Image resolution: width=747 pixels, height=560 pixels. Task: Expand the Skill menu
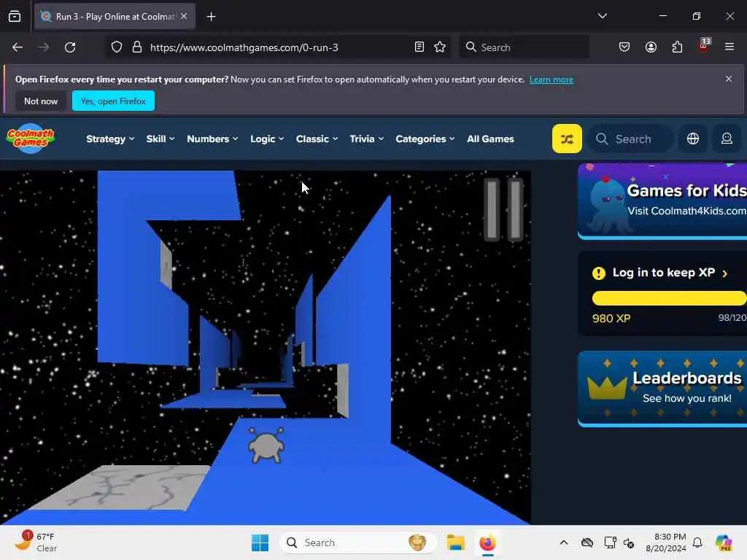(160, 139)
